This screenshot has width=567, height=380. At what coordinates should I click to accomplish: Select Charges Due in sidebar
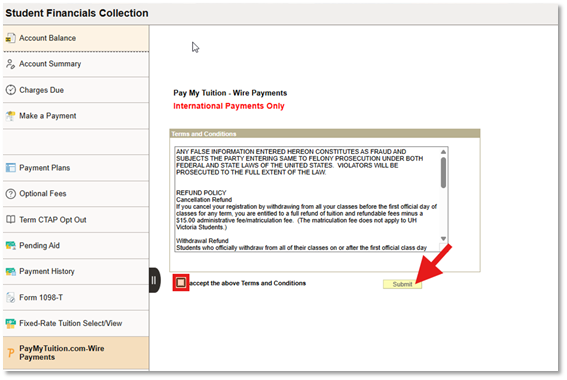(76, 90)
